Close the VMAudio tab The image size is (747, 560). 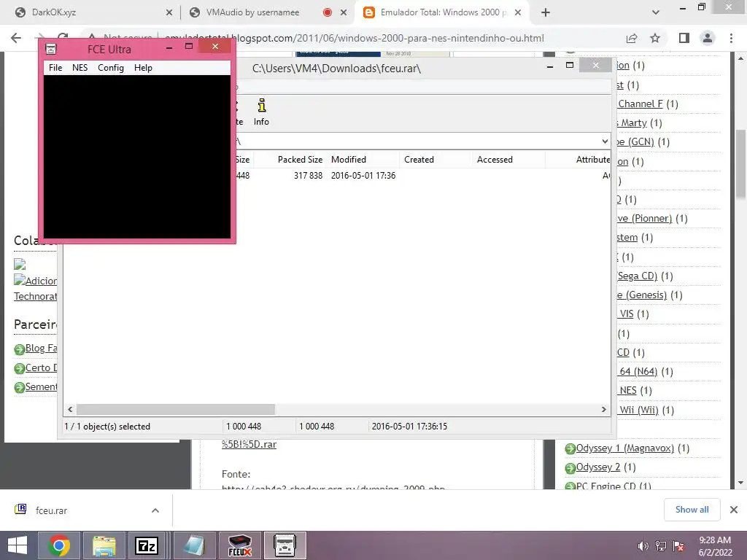[x=344, y=12]
